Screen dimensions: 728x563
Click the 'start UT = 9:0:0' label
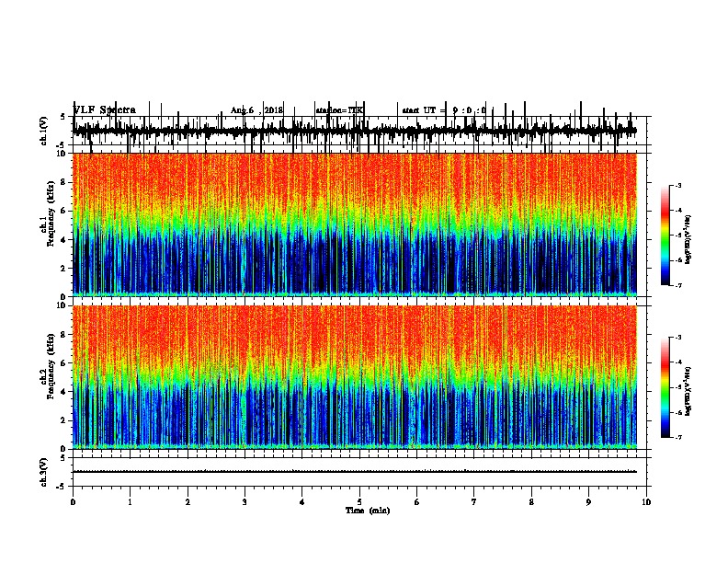pyautogui.click(x=444, y=110)
